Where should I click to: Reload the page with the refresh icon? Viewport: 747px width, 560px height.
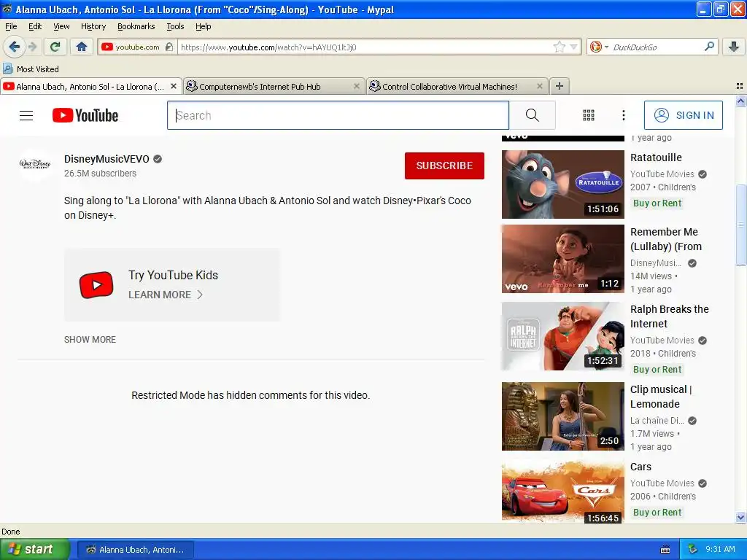tap(55, 47)
